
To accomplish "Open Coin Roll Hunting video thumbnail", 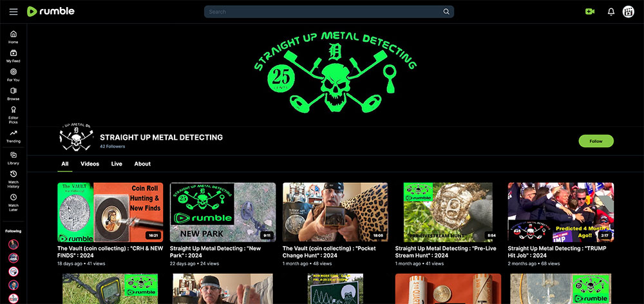I will click(110, 212).
